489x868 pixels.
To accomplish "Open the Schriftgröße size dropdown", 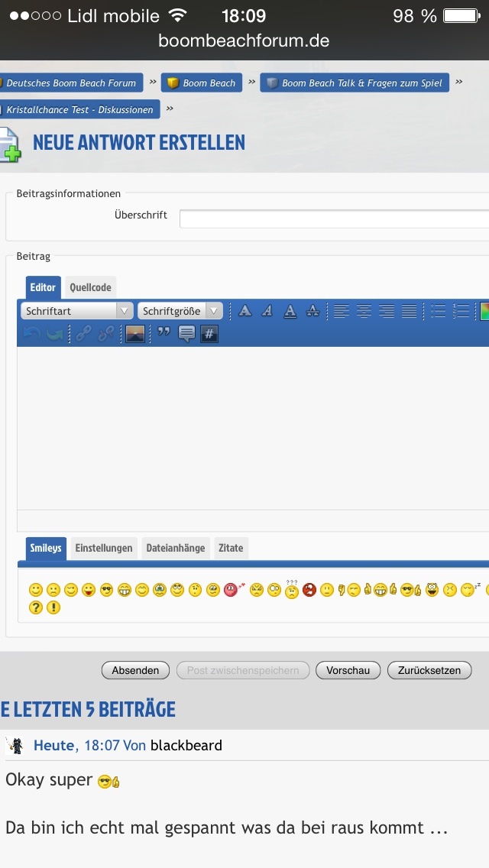I will (180, 311).
